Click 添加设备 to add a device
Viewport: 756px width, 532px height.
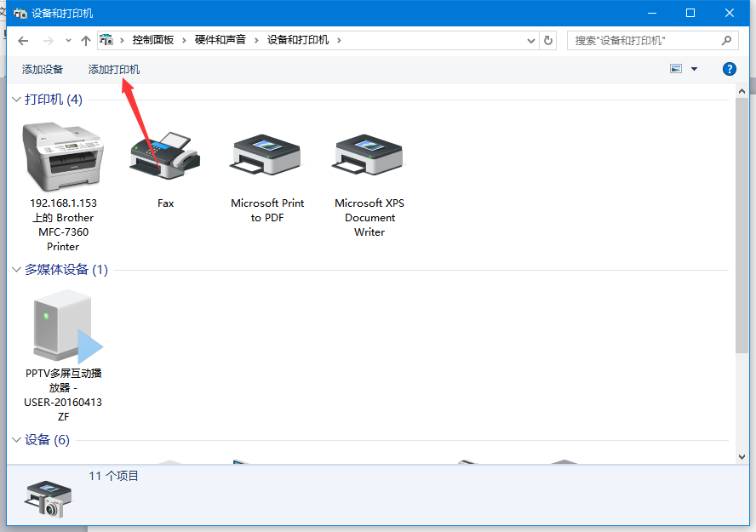[x=42, y=69]
